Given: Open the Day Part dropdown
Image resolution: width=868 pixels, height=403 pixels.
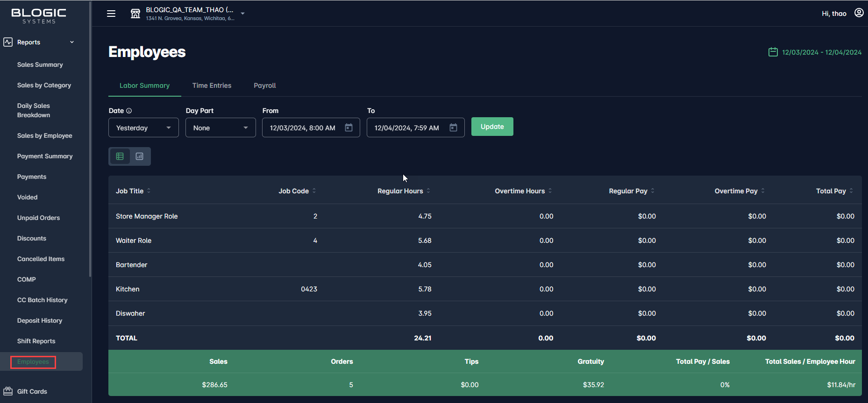Looking at the screenshot, I should pos(221,127).
